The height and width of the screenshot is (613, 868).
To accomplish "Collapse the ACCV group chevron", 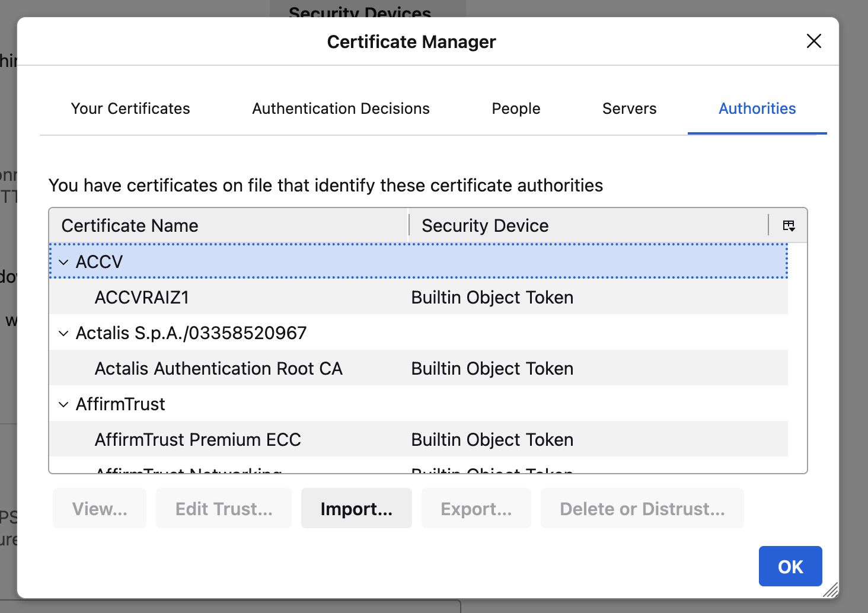I will 63,261.
